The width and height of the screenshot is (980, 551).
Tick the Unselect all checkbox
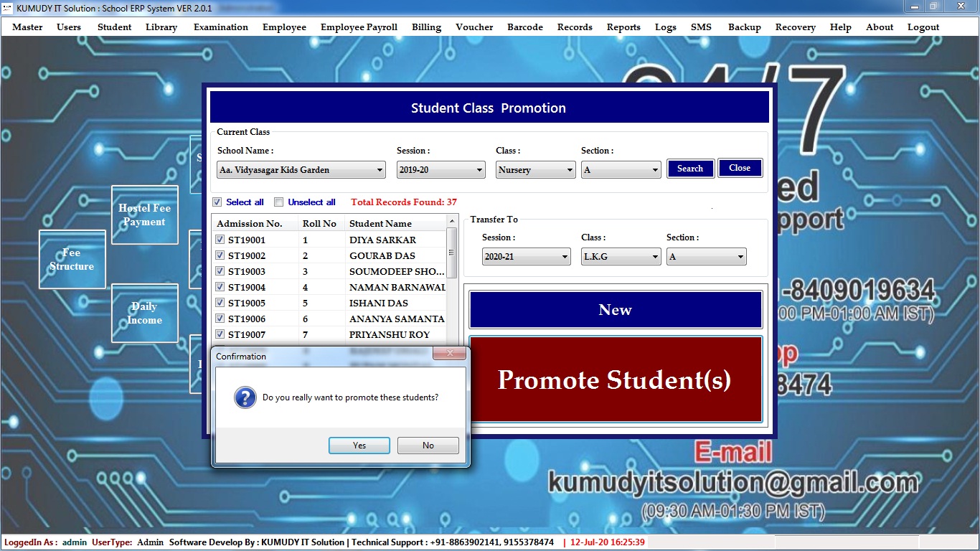coord(279,202)
